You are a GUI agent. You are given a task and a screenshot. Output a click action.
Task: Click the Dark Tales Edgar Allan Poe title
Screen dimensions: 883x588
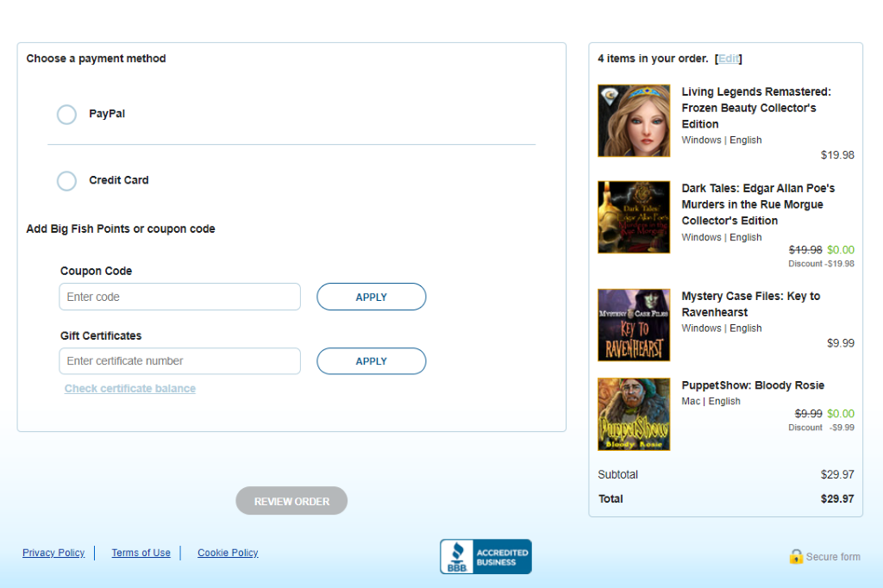pos(758,203)
